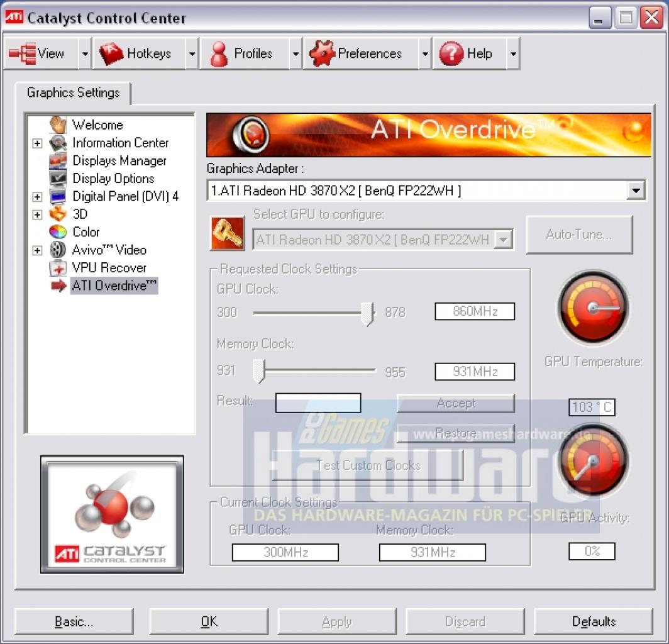Image resolution: width=669 pixels, height=644 pixels.
Task: Click Test Custom Clocks button
Action: pyautogui.click(x=368, y=465)
